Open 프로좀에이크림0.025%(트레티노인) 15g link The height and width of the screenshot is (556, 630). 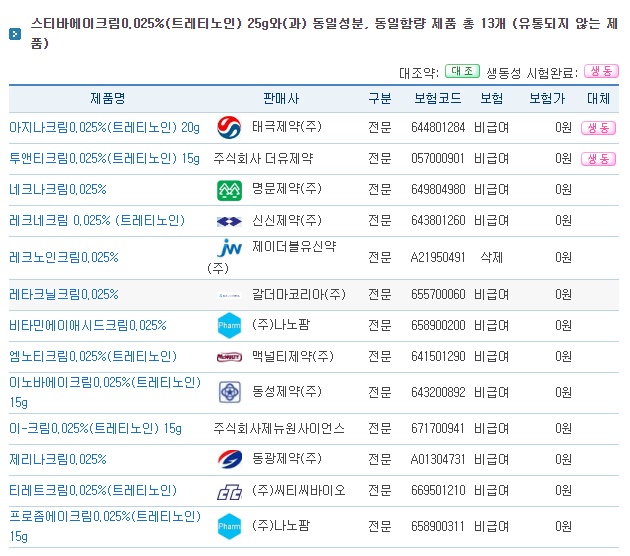click(x=105, y=526)
